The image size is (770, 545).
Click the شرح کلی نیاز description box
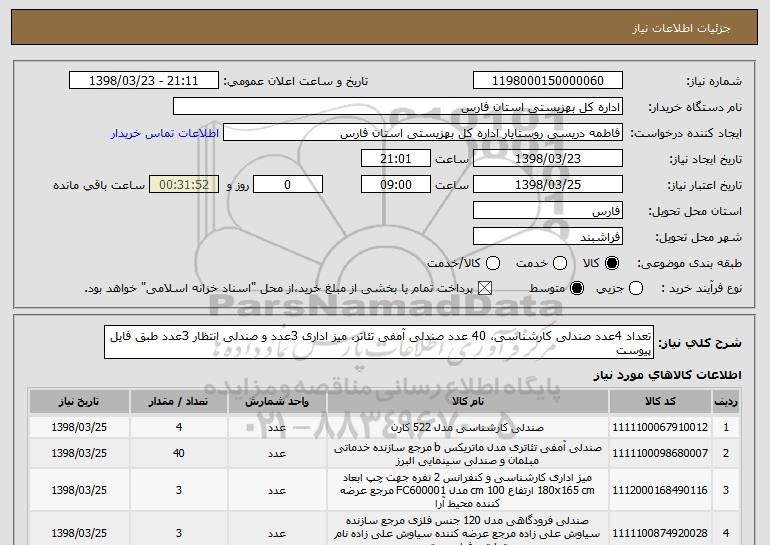coord(379,342)
